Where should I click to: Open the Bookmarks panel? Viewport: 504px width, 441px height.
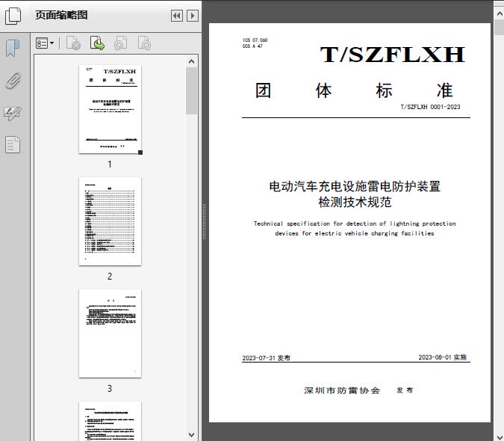pos(13,49)
